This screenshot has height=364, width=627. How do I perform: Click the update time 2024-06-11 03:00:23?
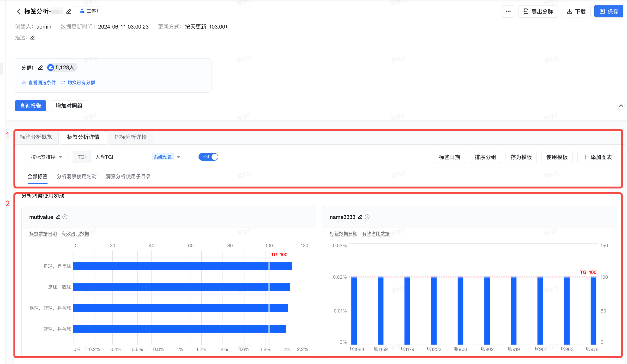(x=123, y=27)
